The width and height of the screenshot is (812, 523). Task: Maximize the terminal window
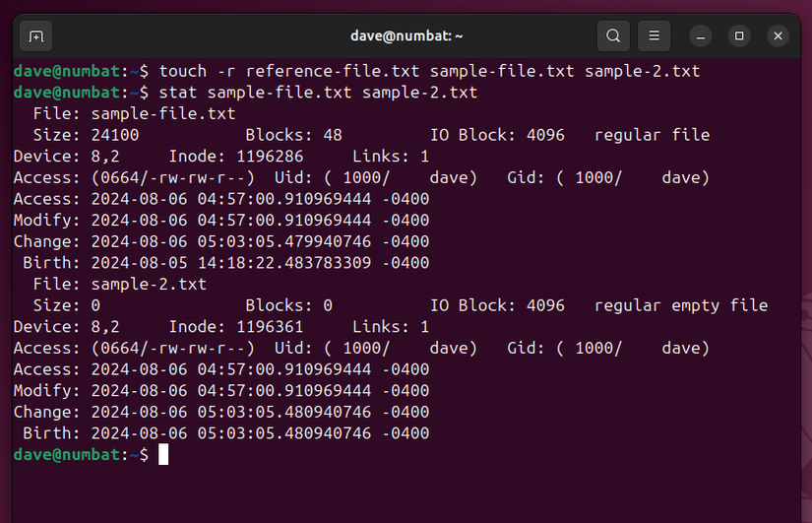739,36
